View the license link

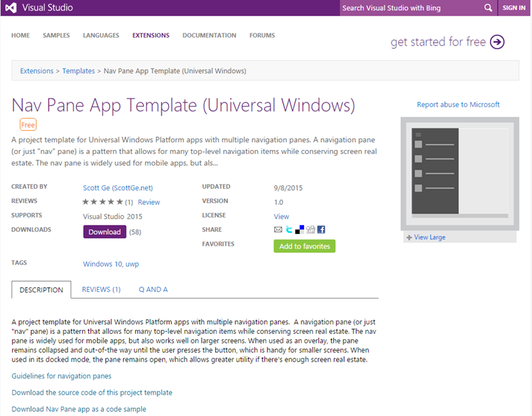(x=281, y=216)
